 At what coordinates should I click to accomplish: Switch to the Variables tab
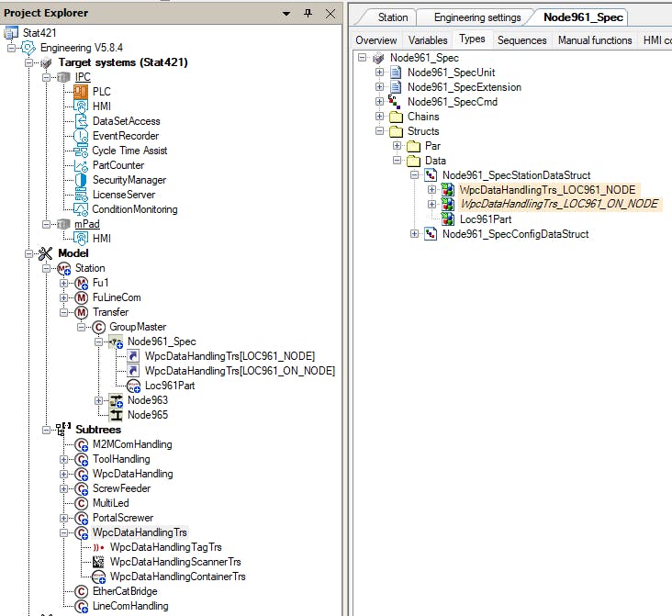[428, 40]
